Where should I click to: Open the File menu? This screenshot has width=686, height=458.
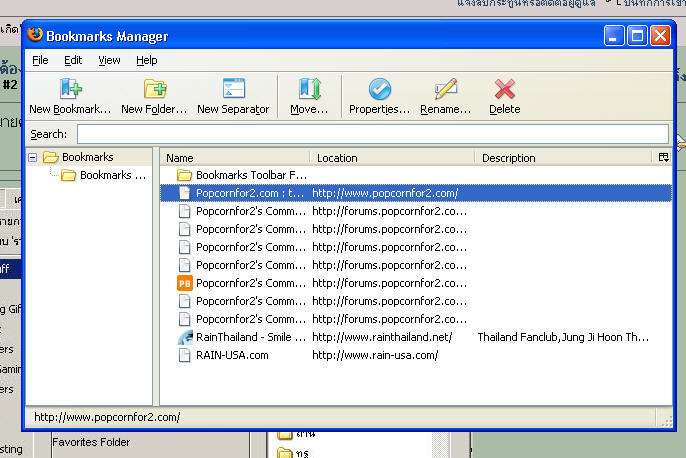click(40, 60)
